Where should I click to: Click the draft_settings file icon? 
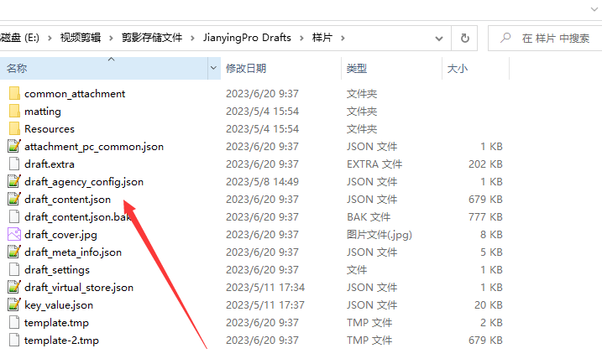(x=14, y=269)
